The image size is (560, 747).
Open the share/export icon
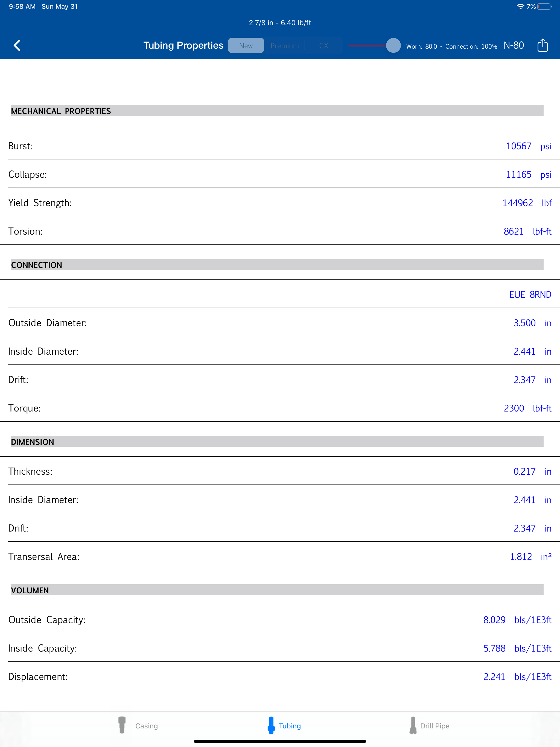(x=542, y=45)
